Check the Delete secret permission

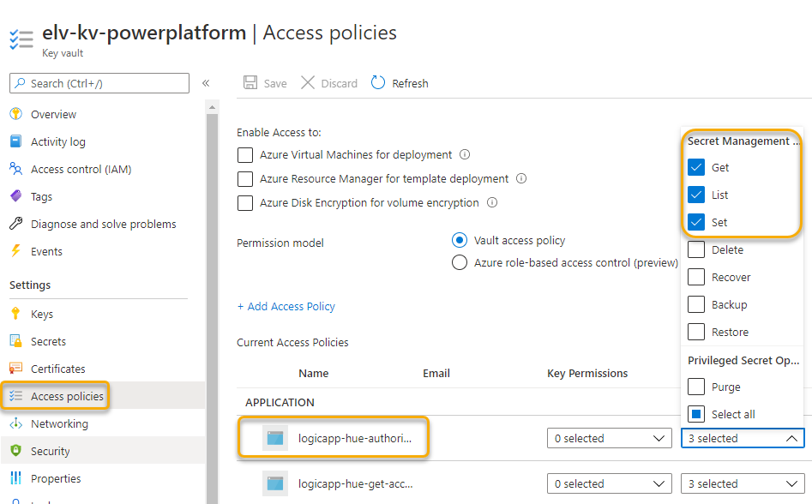[x=696, y=249]
